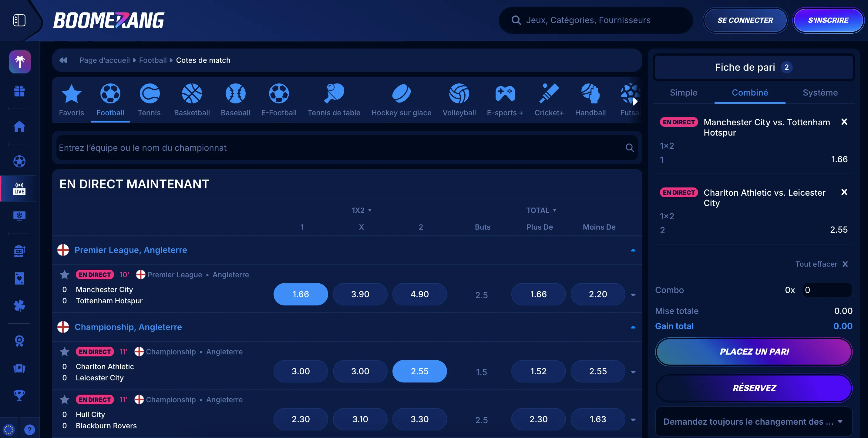
Task: Switch to the Système betting tab
Action: coord(820,92)
